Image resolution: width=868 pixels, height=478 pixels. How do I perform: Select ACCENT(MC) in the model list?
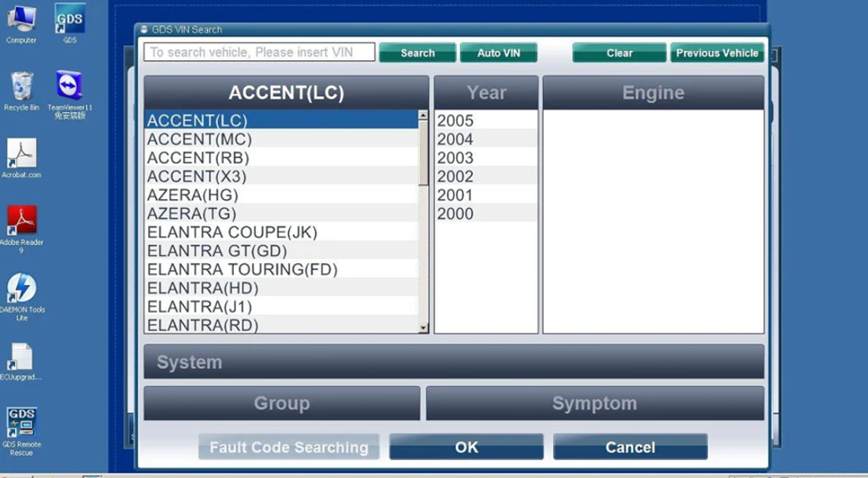point(282,139)
